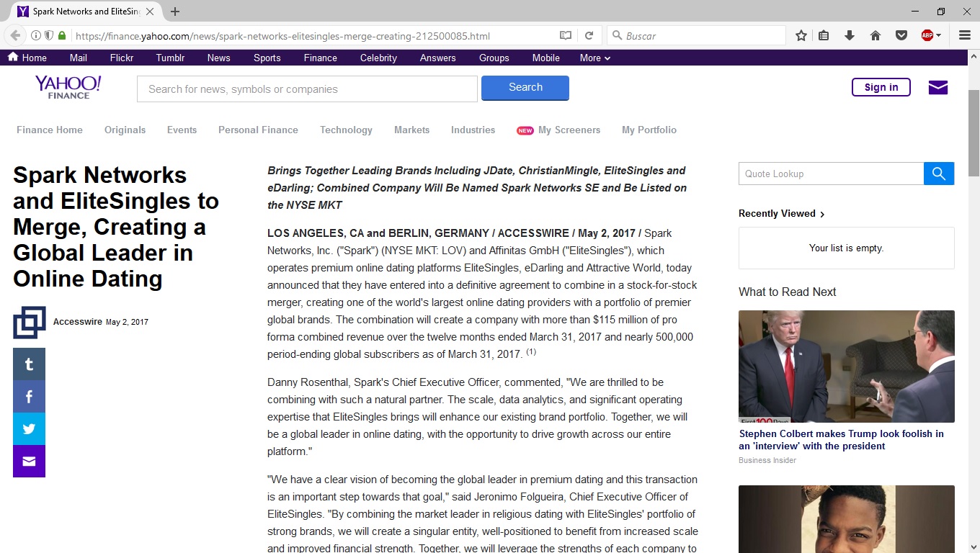Open News in Yahoo top bar
The width and height of the screenshot is (980, 553).
219,58
